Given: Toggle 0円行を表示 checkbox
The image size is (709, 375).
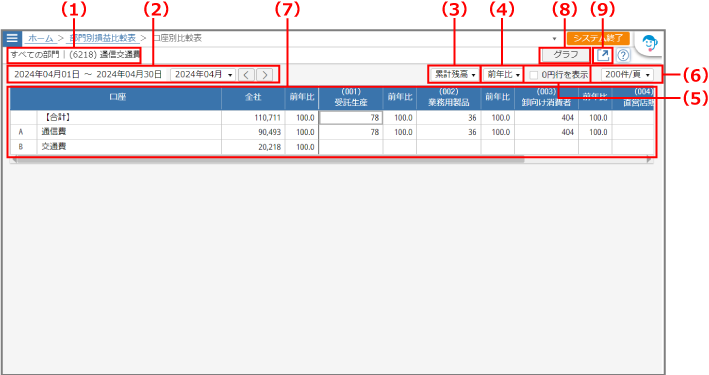Looking at the screenshot, I should (x=534, y=75).
